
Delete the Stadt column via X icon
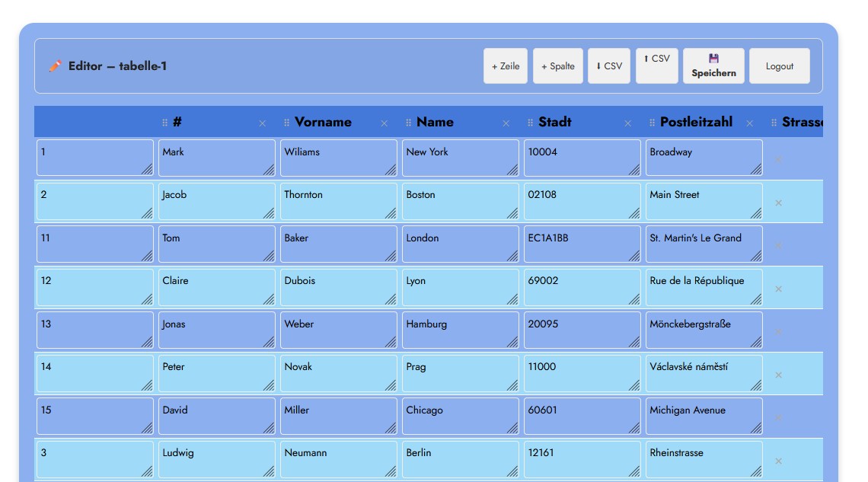click(627, 123)
